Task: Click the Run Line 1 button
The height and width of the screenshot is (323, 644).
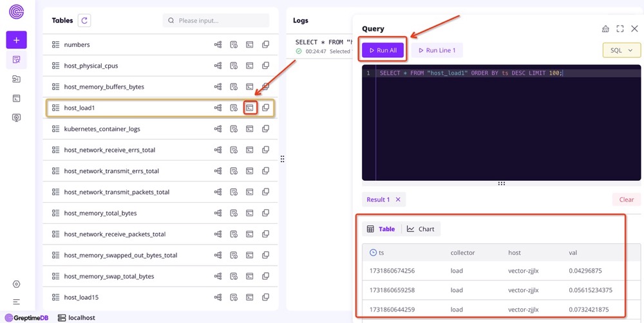Action: [437, 50]
